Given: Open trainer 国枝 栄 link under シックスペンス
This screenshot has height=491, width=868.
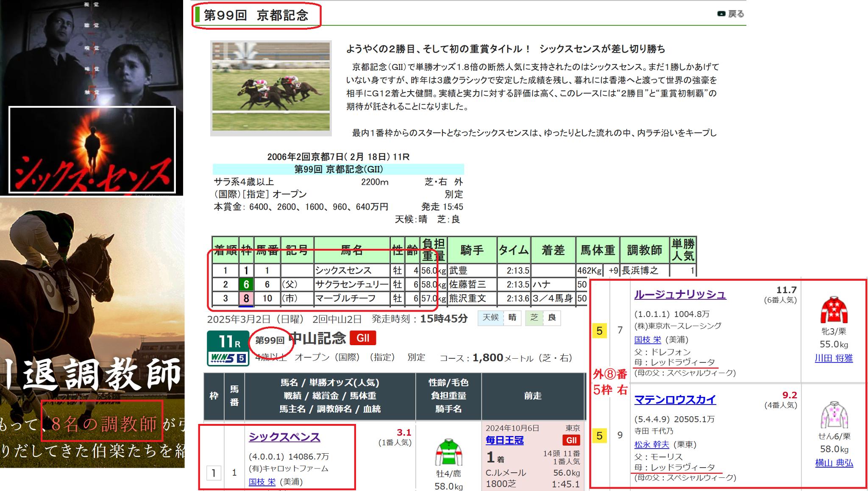Looking at the screenshot, I should pyautogui.click(x=262, y=482).
